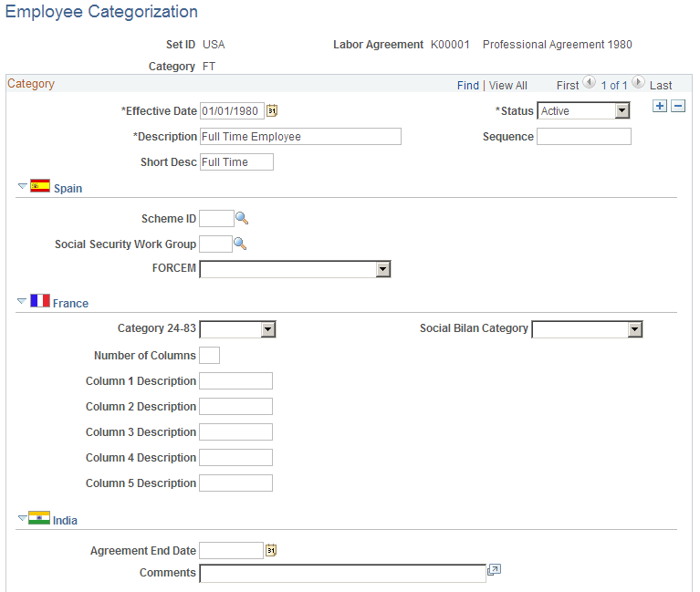The height and width of the screenshot is (592, 700).
Task: Click the Category group box header
Action: pos(31,83)
